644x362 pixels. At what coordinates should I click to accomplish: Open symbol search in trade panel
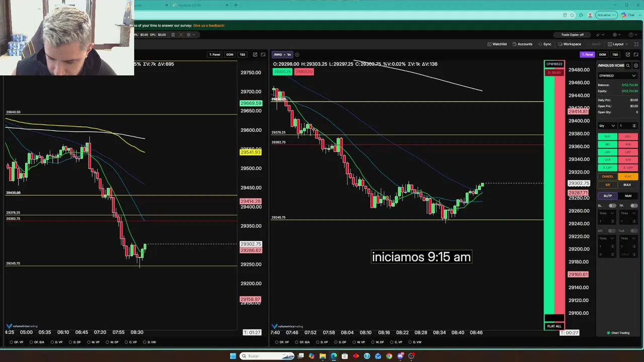[x=628, y=65]
